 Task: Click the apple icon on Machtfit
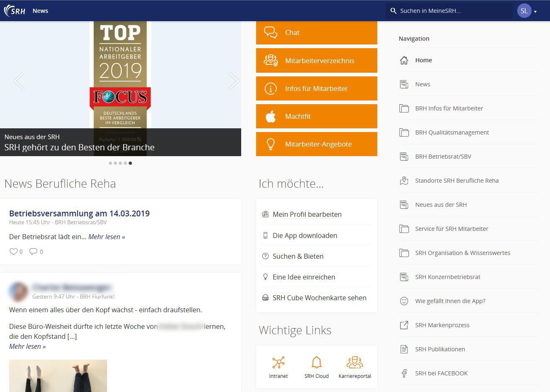pos(271,116)
